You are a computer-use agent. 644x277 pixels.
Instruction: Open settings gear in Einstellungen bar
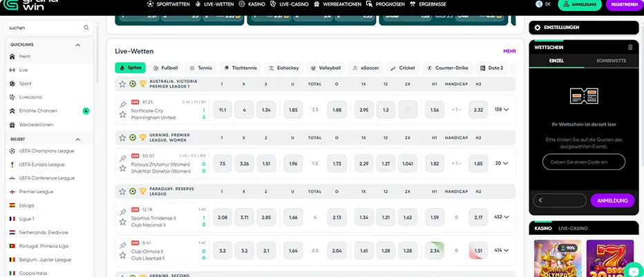click(x=537, y=28)
